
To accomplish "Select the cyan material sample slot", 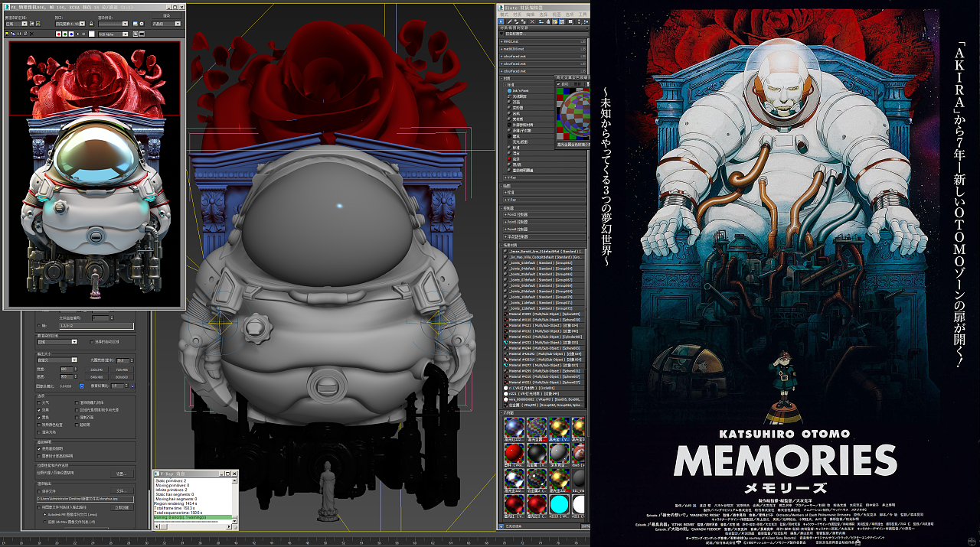I will [560, 504].
